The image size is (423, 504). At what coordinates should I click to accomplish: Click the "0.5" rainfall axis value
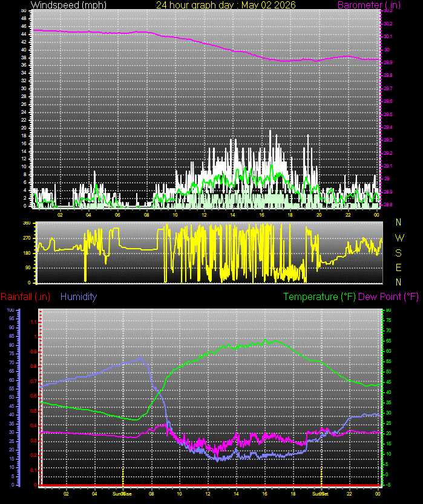(x=34, y=411)
